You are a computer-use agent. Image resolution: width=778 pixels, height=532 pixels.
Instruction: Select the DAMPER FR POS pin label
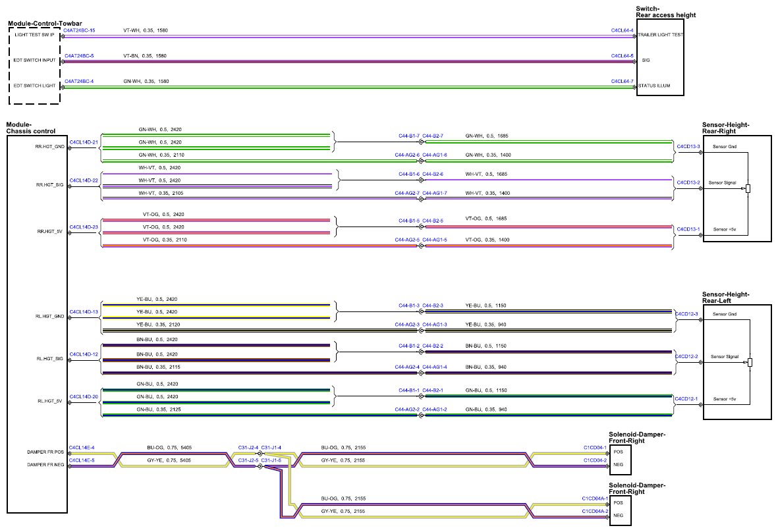click(45, 452)
